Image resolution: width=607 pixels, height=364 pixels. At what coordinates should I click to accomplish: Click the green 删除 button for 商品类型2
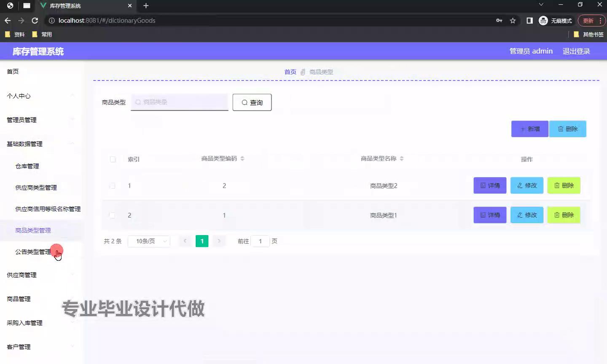pyautogui.click(x=564, y=185)
